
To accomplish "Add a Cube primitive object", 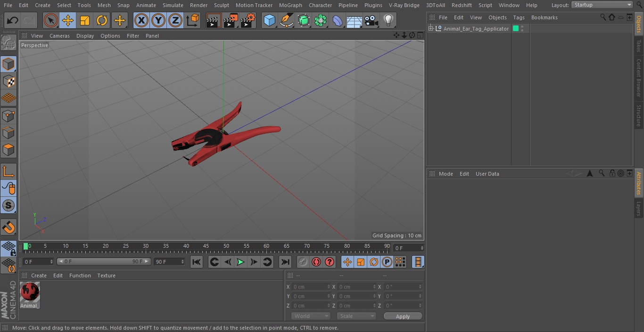I will [x=269, y=20].
